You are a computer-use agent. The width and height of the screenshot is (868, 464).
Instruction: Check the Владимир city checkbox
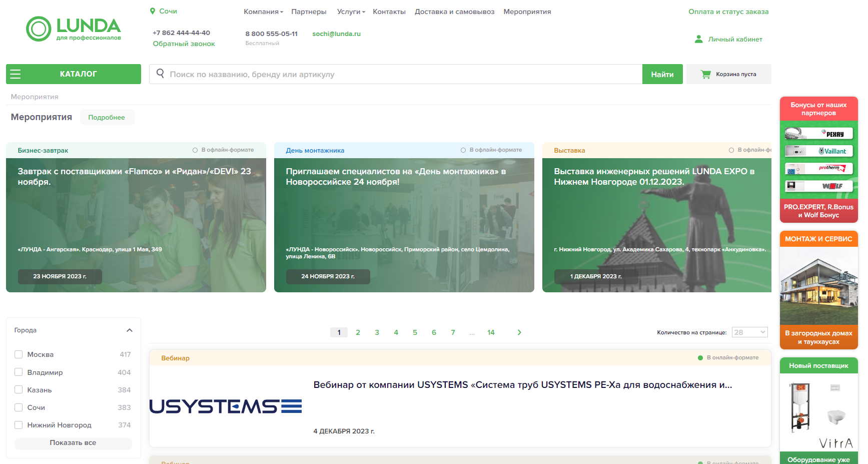point(19,372)
